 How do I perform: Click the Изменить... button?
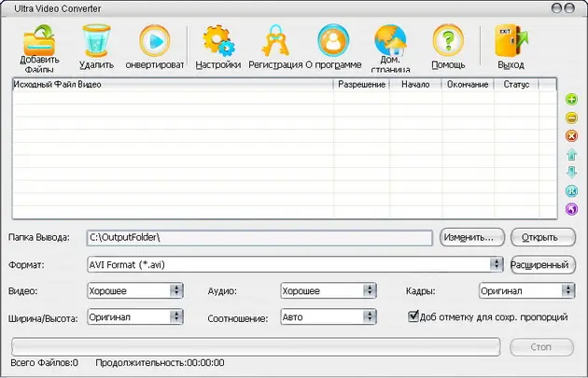(x=472, y=237)
